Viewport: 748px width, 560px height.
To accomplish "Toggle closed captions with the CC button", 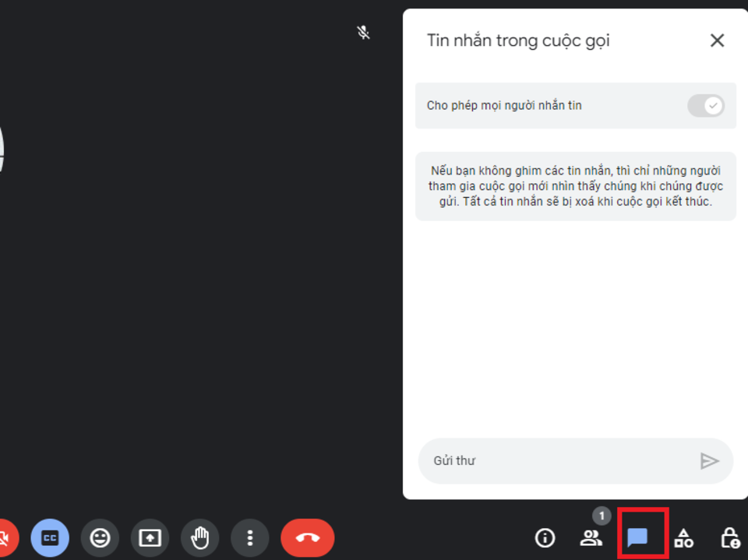I will [50, 538].
